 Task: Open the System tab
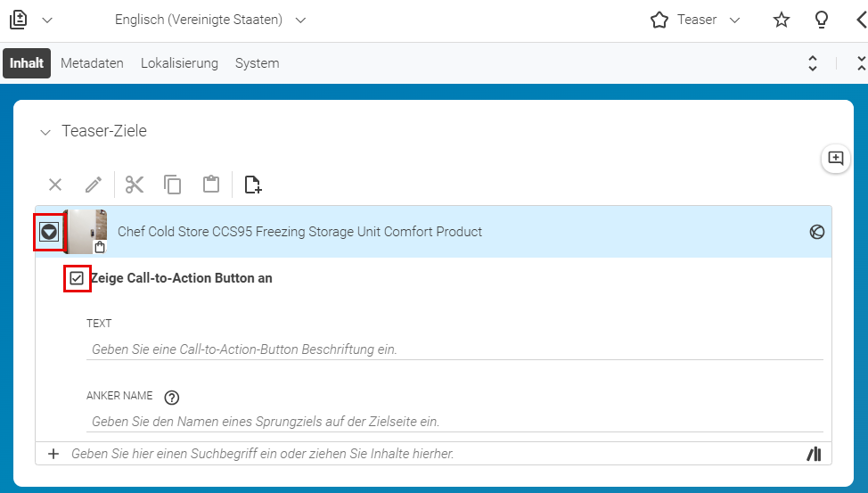coord(257,63)
